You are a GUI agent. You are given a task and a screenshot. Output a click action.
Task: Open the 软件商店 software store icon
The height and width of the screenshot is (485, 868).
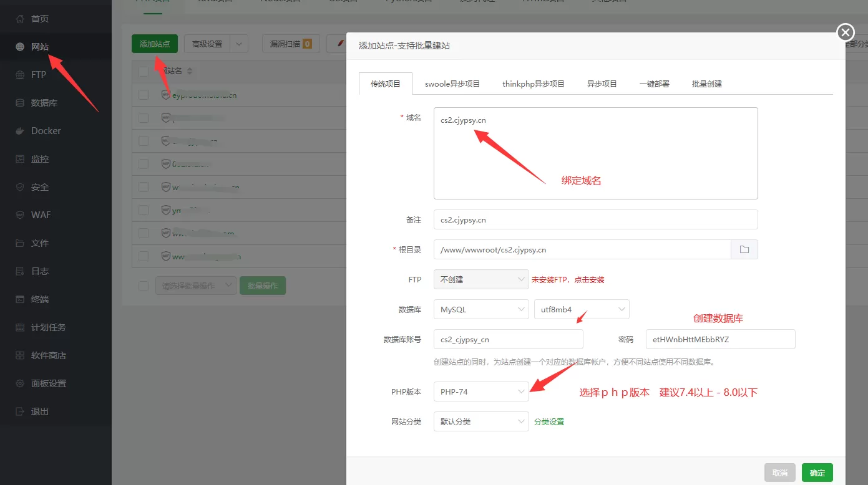(x=20, y=355)
